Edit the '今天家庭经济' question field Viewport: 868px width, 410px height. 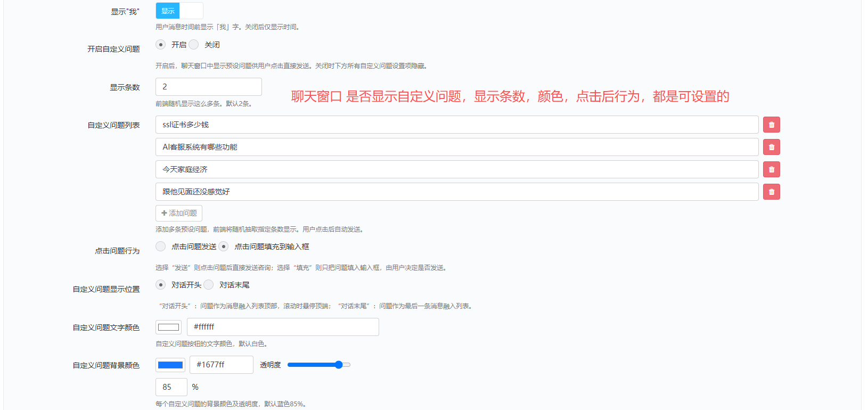click(x=457, y=169)
